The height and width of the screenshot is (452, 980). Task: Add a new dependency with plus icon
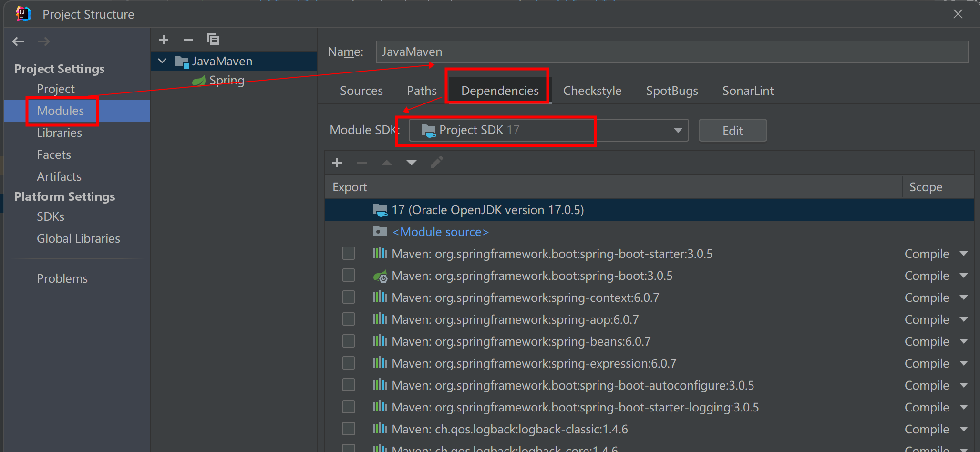(x=337, y=163)
